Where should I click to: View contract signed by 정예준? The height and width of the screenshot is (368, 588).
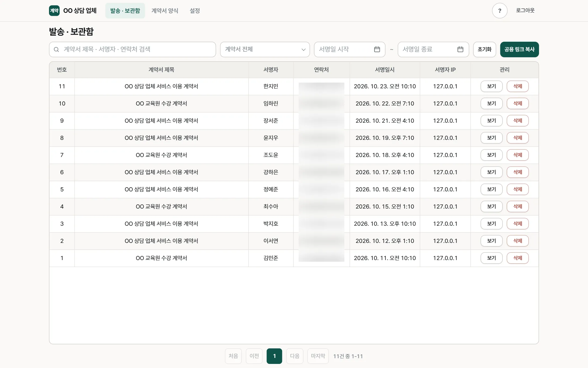(x=491, y=189)
